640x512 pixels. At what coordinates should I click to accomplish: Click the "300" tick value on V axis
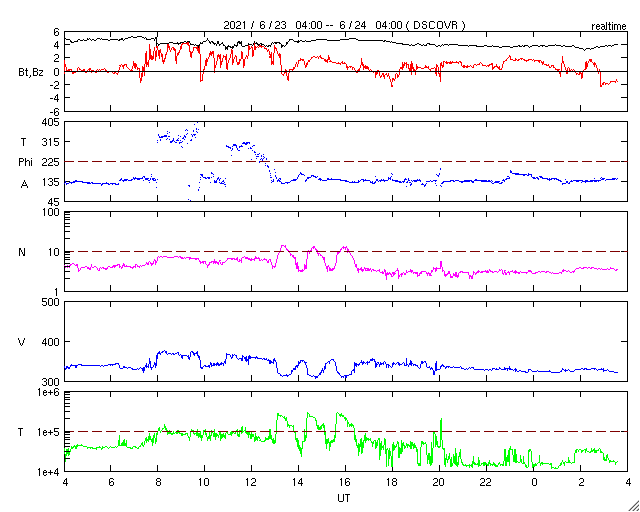(x=51, y=381)
